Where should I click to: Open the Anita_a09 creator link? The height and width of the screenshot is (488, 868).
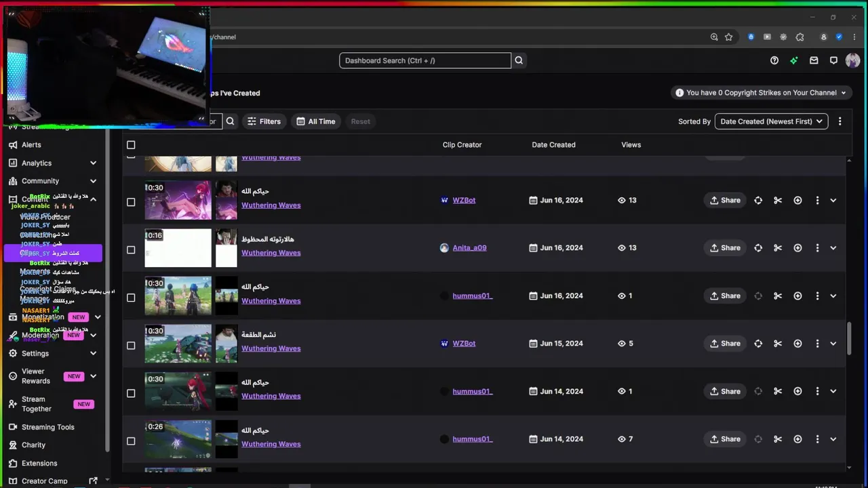pyautogui.click(x=469, y=248)
